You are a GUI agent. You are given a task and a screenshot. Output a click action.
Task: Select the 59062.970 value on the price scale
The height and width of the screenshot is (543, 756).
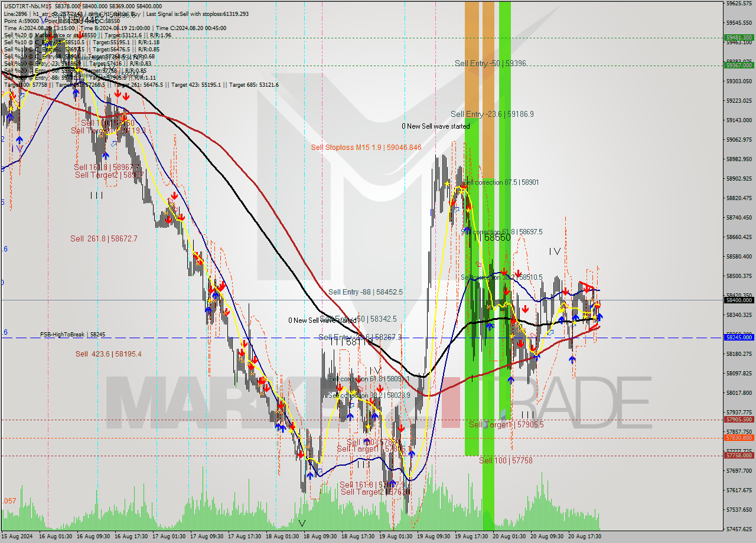pyautogui.click(x=739, y=140)
